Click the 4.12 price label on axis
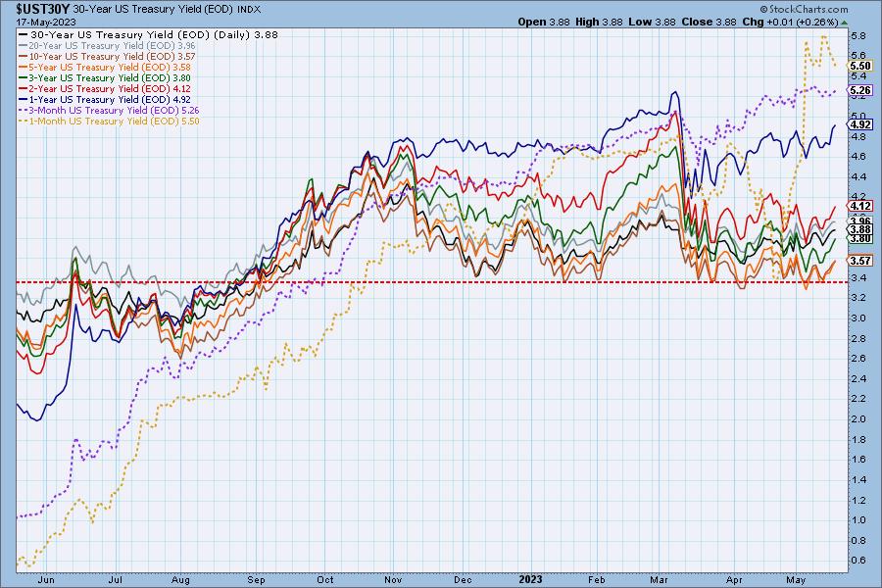The height and width of the screenshot is (588, 882). tap(860, 206)
